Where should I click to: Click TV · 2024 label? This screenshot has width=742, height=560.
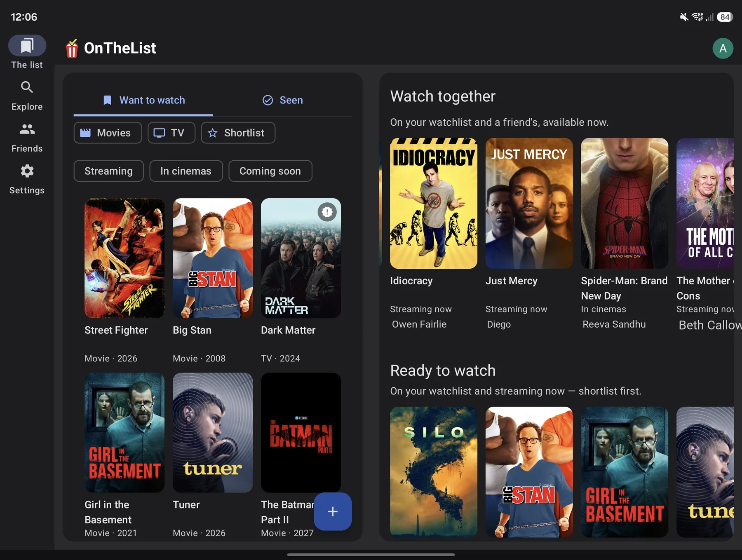[x=280, y=358]
